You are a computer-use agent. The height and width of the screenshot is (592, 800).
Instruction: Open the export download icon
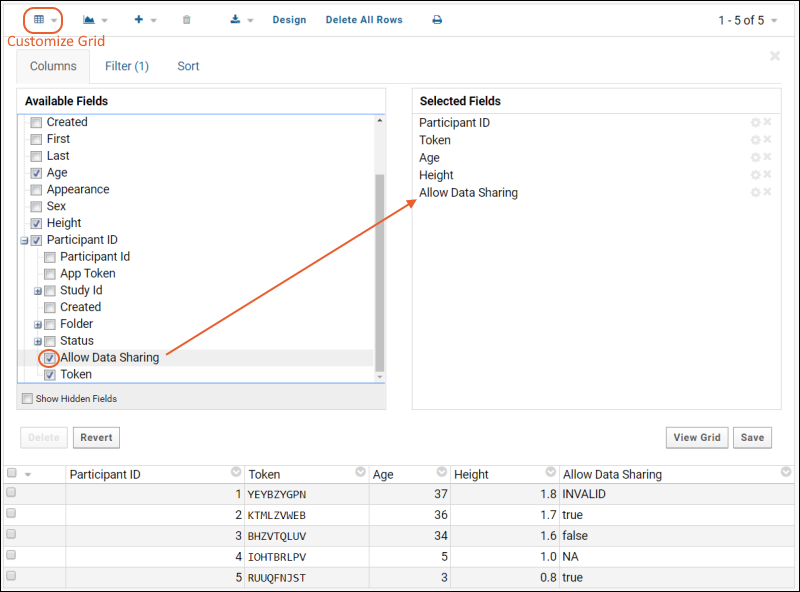(x=235, y=19)
